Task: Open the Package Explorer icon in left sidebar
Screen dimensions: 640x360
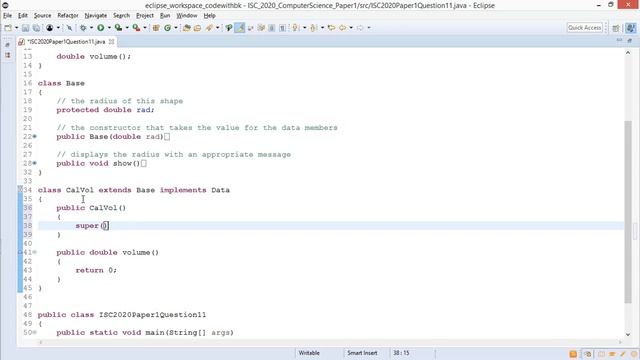Action: (x=7, y=55)
